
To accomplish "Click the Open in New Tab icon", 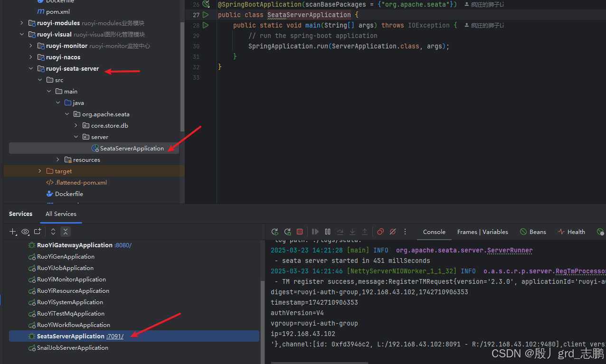I will coord(38,232).
